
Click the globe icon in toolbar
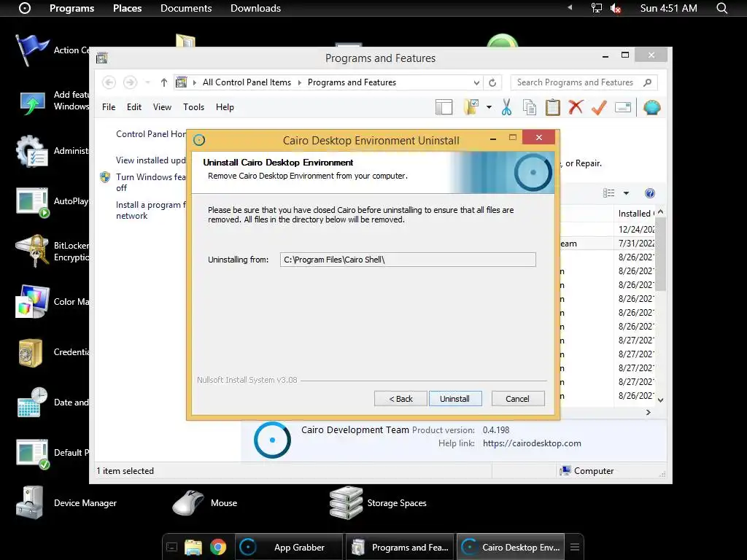tap(651, 107)
